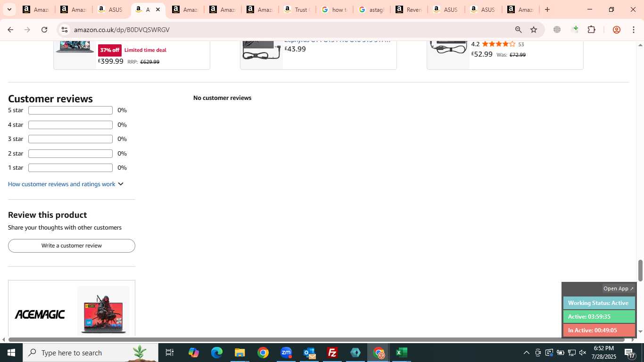Reload the Amazon page

click(44, 30)
